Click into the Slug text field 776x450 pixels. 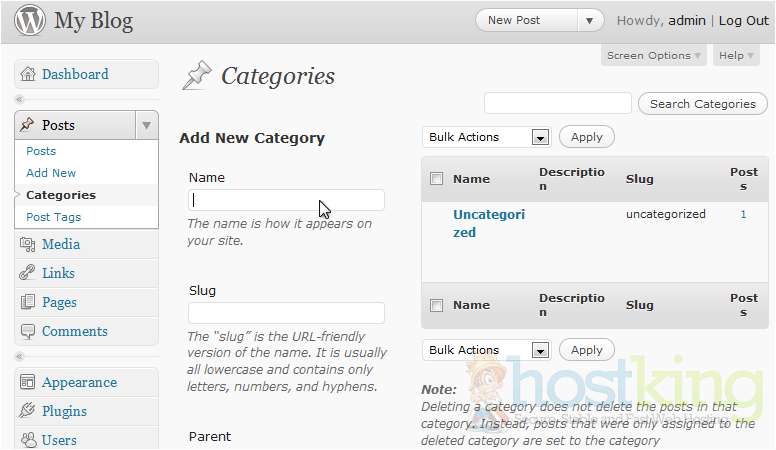[x=286, y=313]
